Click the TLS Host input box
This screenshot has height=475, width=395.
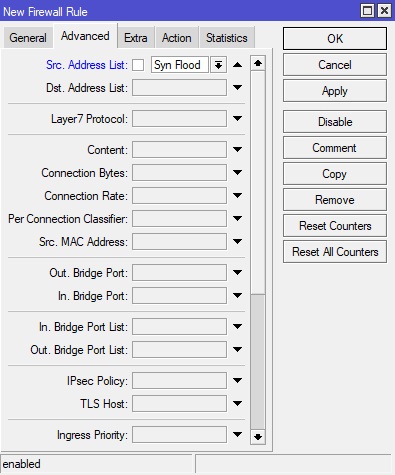pos(179,404)
